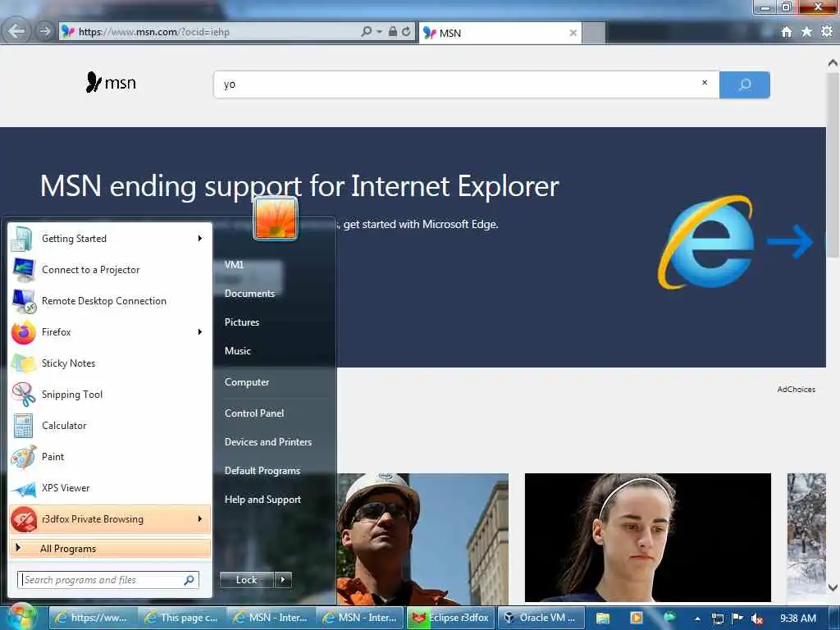Open Windows Media Player taskbar icon
Image resolution: width=840 pixels, height=630 pixels.
coord(637,618)
